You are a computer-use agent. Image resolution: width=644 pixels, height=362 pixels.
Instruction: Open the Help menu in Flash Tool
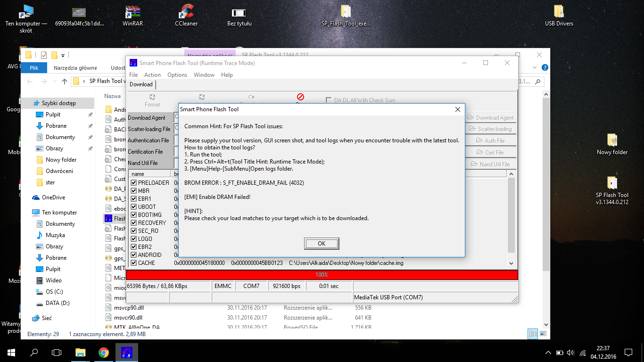pyautogui.click(x=227, y=75)
